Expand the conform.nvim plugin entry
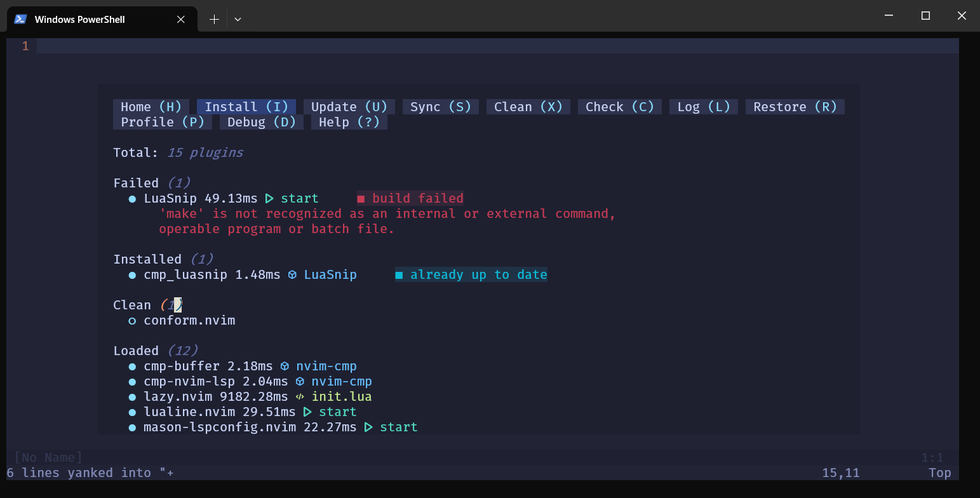 pyautogui.click(x=189, y=321)
